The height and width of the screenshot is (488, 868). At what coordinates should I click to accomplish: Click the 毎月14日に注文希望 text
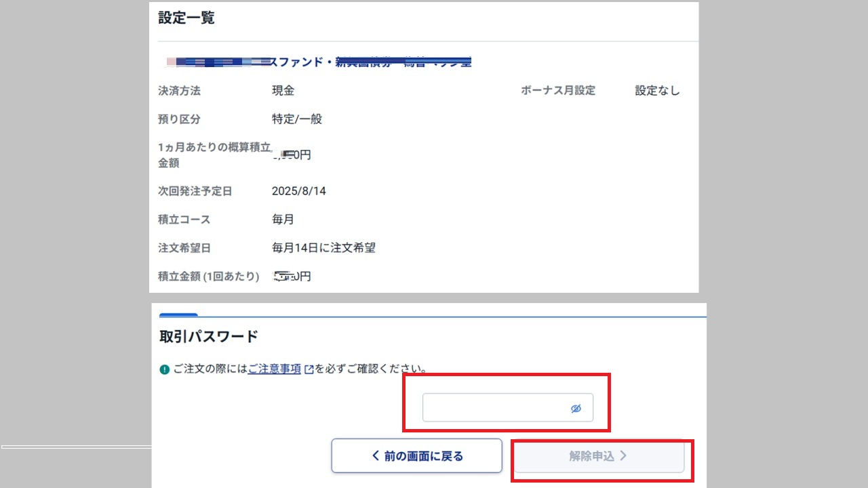coord(323,248)
